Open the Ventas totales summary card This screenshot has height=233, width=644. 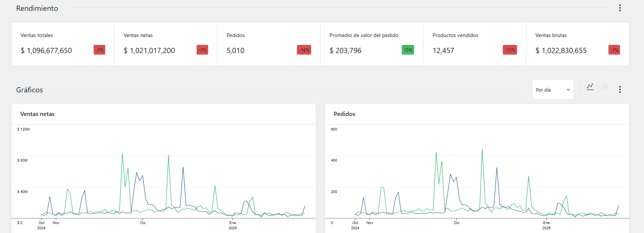point(63,44)
